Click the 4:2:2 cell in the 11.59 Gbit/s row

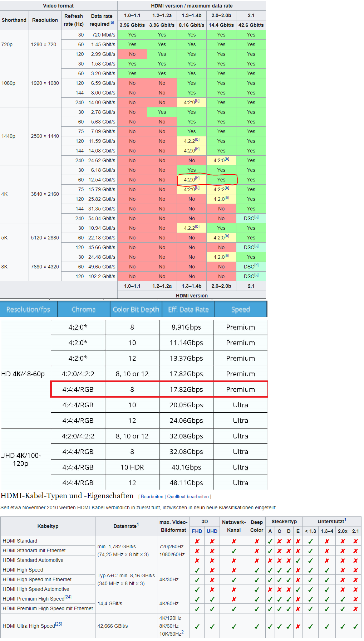click(192, 141)
